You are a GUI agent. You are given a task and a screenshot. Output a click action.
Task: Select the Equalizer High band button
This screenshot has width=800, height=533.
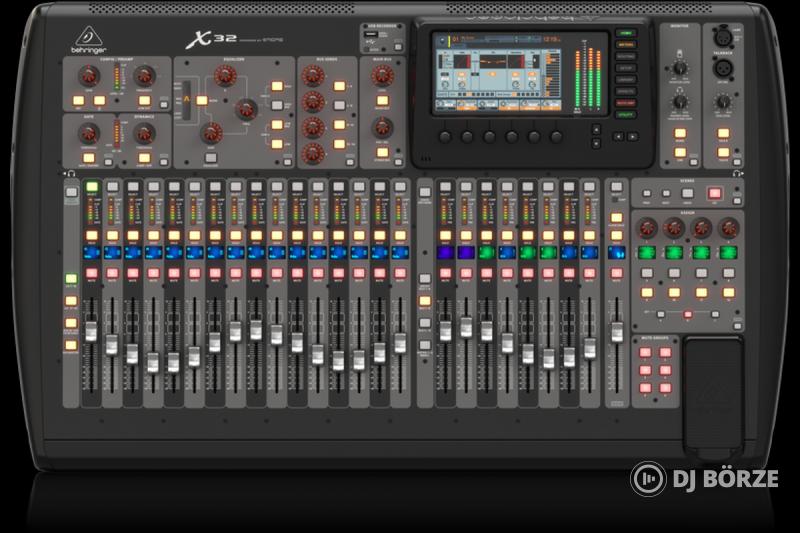pyautogui.click(x=277, y=86)
